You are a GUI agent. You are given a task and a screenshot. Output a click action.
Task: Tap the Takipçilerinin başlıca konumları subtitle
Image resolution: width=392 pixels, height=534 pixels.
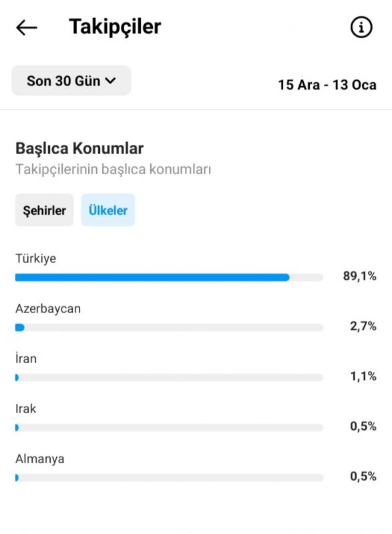[x=113, y=170]
